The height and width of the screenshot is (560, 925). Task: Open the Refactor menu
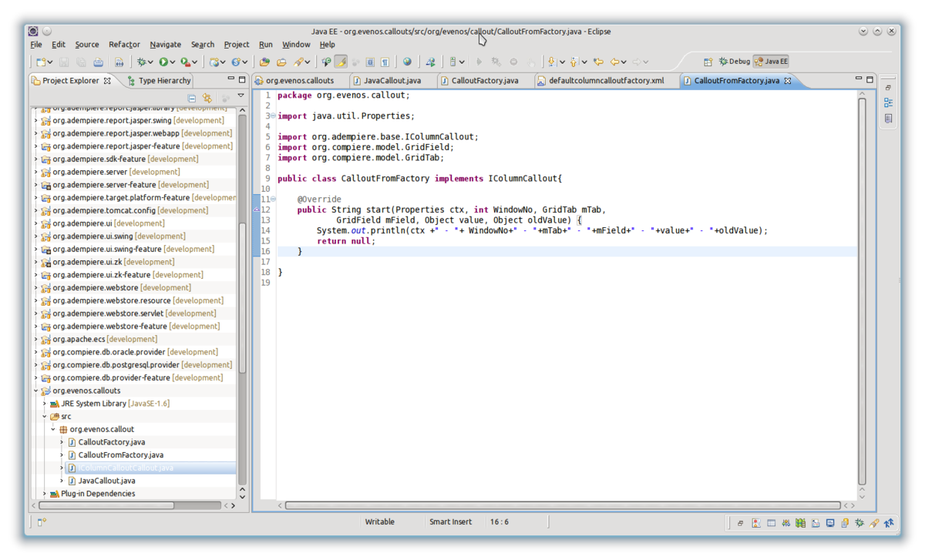pyautogui.click(x=124, y=45)
